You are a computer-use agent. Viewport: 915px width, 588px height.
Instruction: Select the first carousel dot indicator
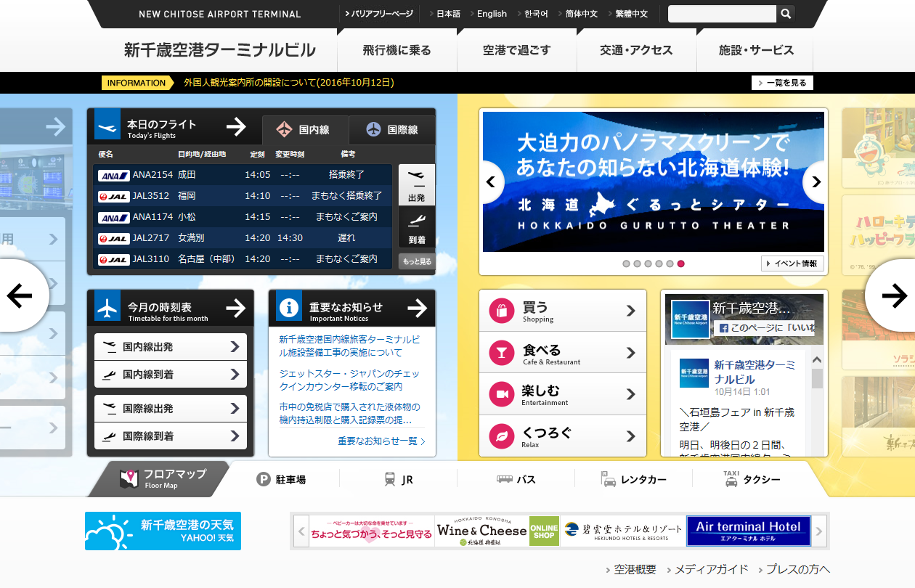coord(626,264)
